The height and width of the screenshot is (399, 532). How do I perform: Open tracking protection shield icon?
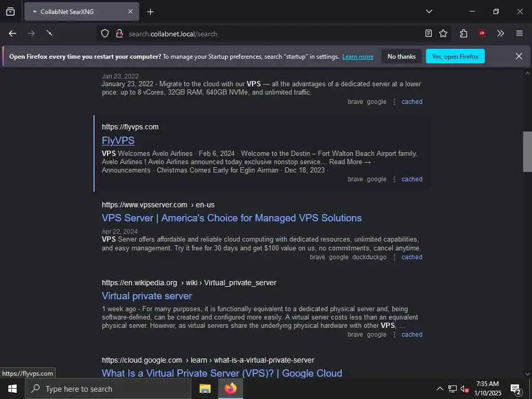(x=105, y=34)
